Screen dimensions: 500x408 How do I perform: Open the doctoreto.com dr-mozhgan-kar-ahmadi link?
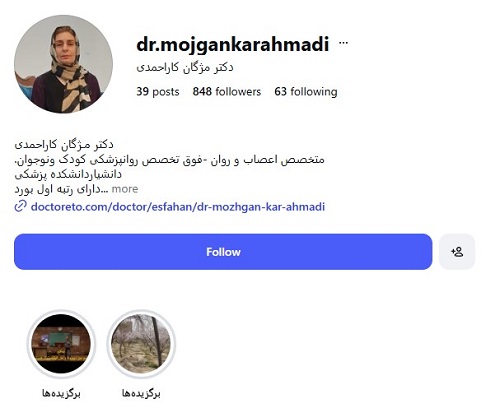(x=178, y=207)
